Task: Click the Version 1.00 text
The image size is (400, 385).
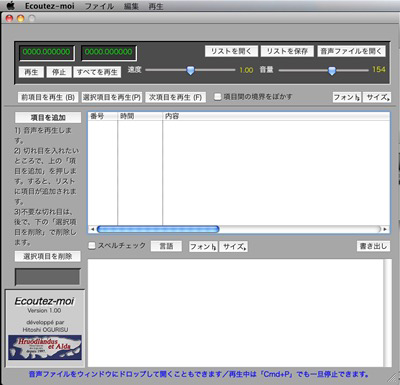Action: click(x=44, y=310)
